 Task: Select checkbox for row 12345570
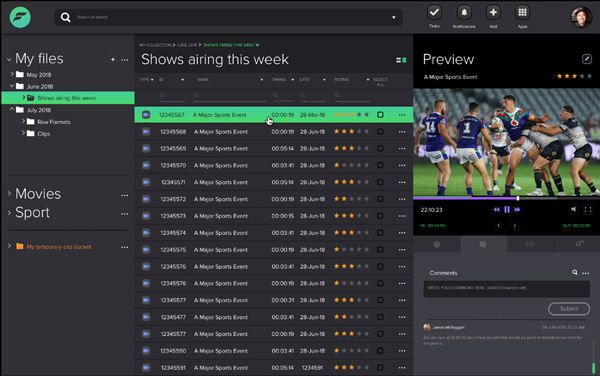click(380, 165)
